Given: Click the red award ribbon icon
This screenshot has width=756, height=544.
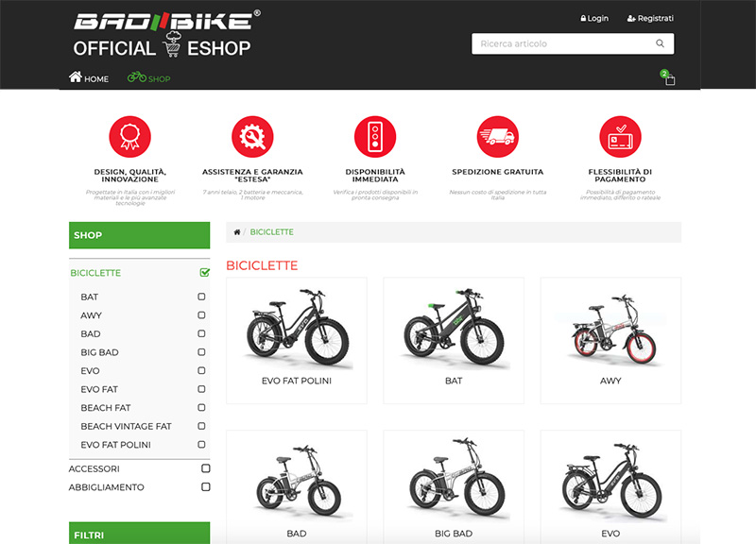Looking at the screenshot, I should (x=130, y=138).
